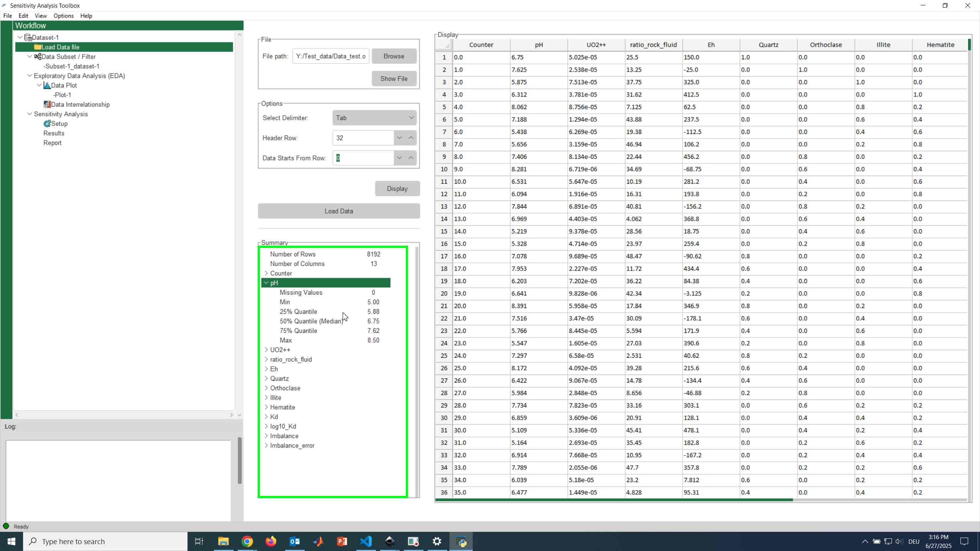Select all cells via table corner button
980x551 pixels.
click(444, 45)
